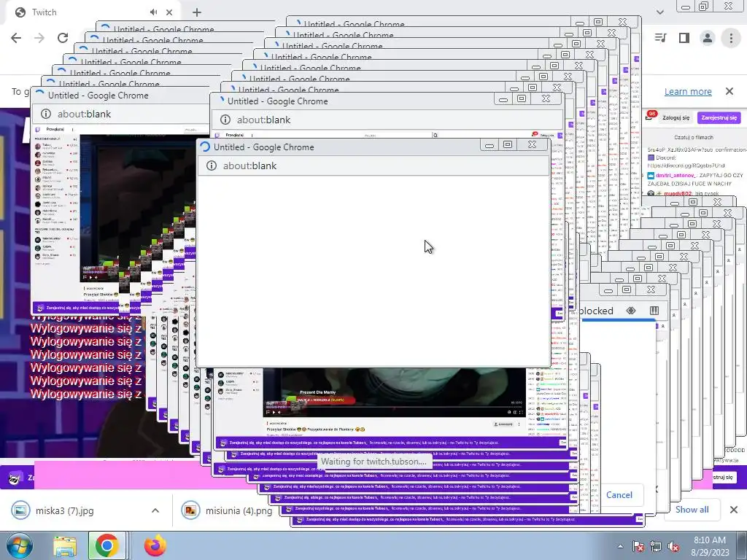Open downloaded file misiunia (4).png
The image size is (747, 560).
(239, 510)
